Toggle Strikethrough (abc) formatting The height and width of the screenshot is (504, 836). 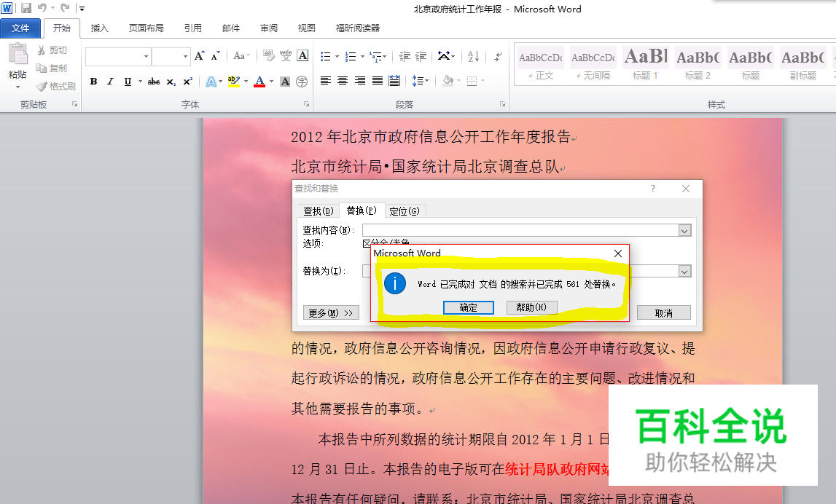(x=154, y=82)
